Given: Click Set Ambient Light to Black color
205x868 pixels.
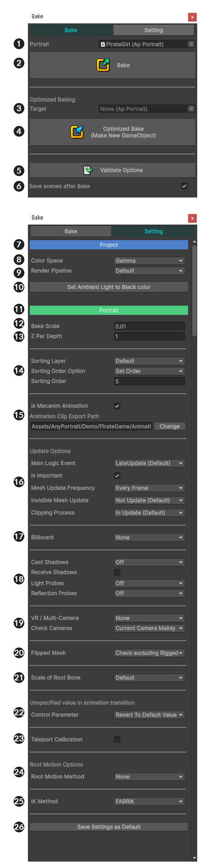Looking at the screenshot, I should click(109, 287).
